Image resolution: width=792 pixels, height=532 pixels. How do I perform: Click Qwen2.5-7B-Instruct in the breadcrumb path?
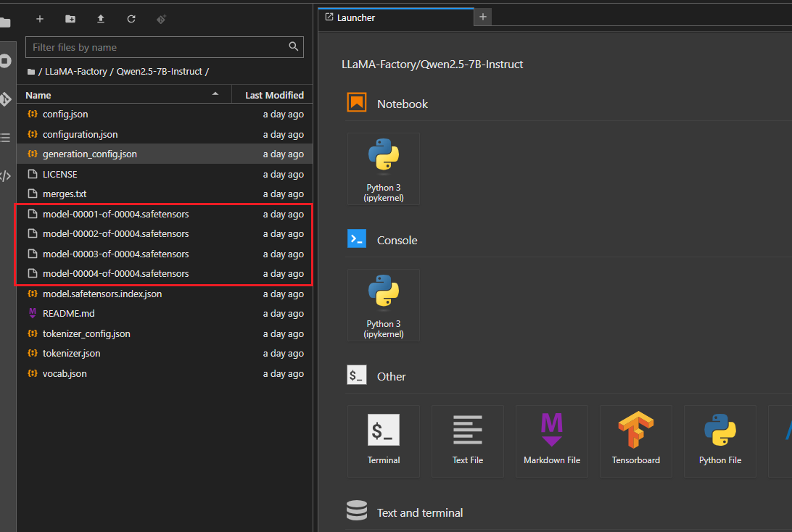pos(159,72)
